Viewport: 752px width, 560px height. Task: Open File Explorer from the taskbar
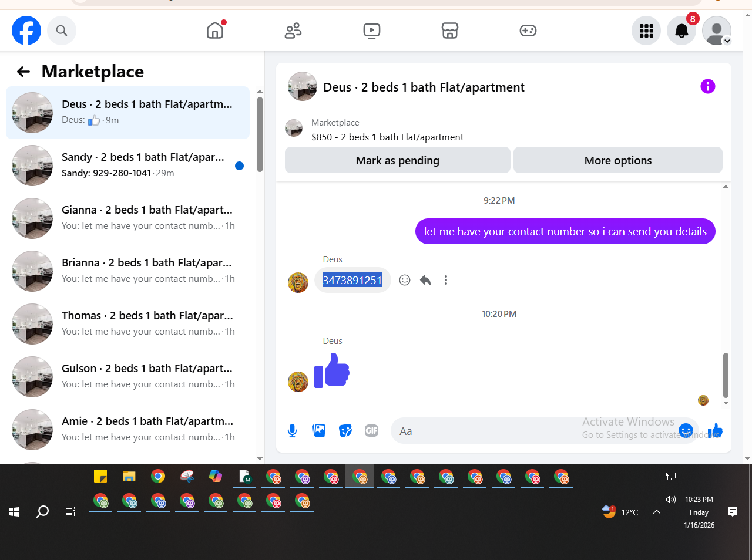click(129, 476)
